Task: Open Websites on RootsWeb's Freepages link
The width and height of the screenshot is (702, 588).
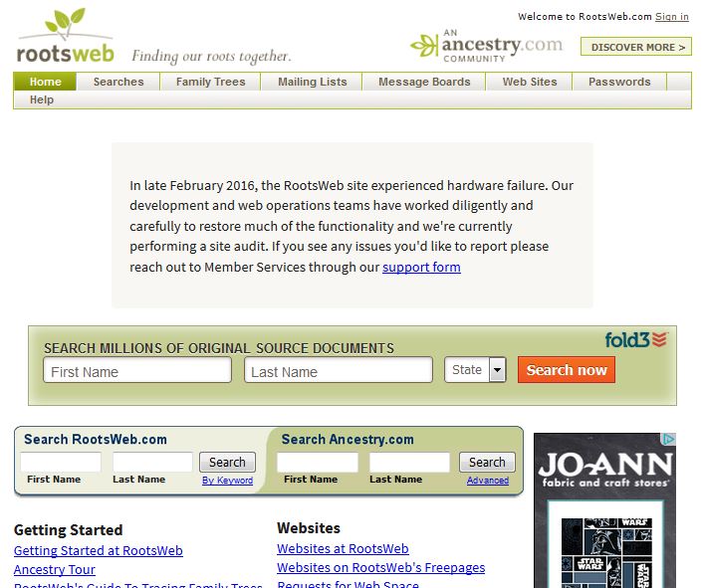Action: [x=381, y=567]
